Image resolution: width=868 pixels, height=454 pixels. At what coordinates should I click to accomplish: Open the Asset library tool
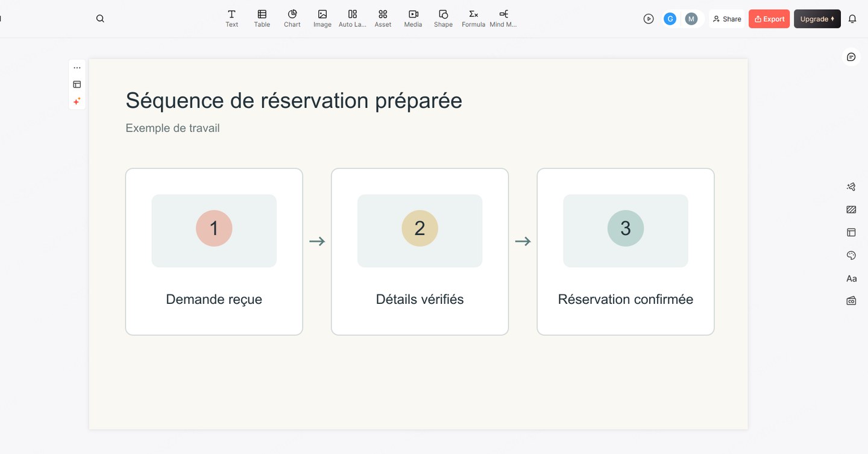pyautogui.click(x=383, y=19)
